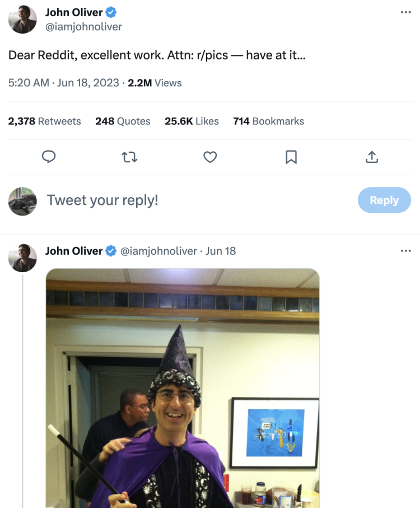
Task: Click the retweet arrows icon
Action: point(129,157)
